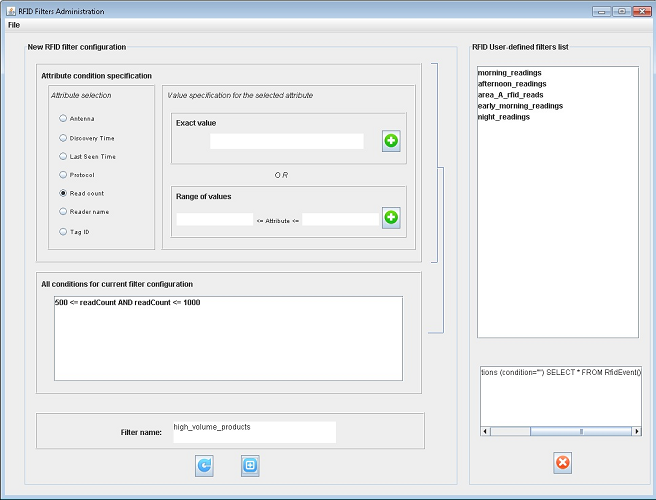The width and height of the screenshot is (656, 500).
Task: Click the blue circular arrow reset icon
Action: pos(204,465)
